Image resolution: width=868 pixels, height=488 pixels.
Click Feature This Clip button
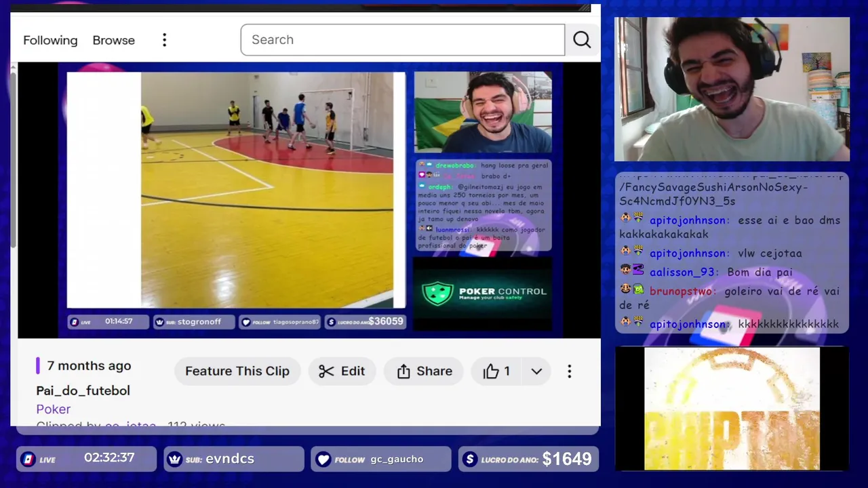point(237,371)
